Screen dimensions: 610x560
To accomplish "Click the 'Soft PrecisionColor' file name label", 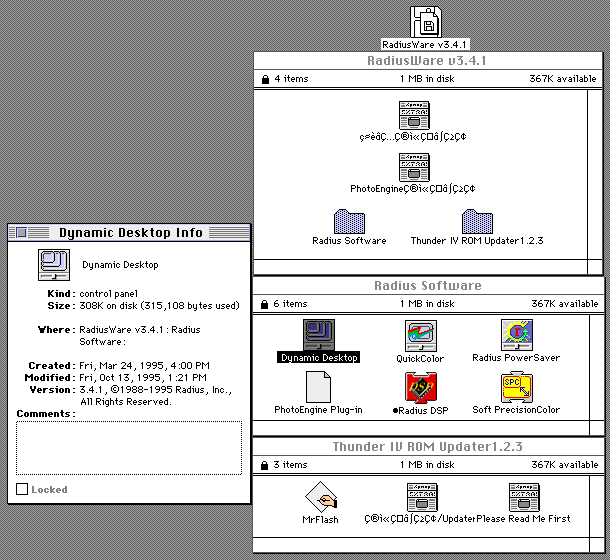I will (516, 410).
